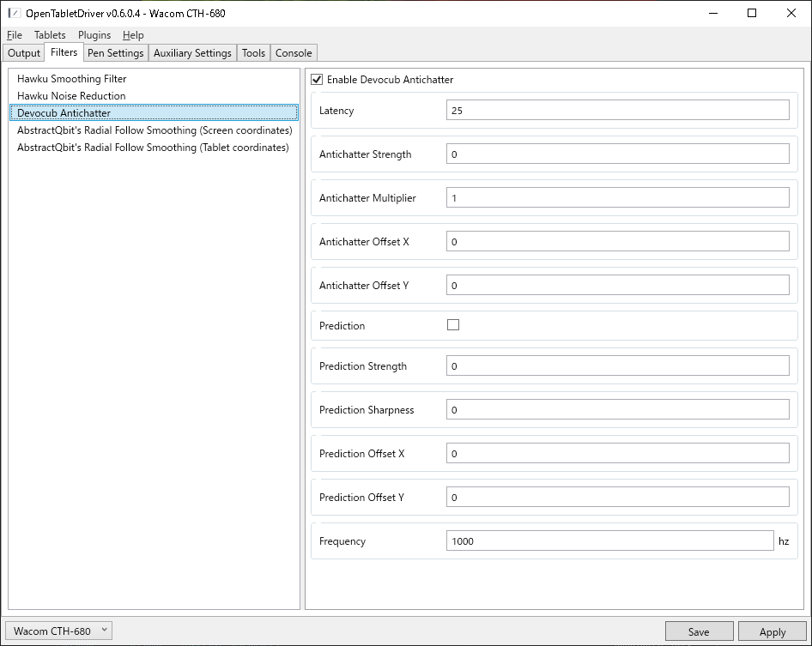Switch to the Tools tab
The image size is (812, 646).
coord(253,53)
